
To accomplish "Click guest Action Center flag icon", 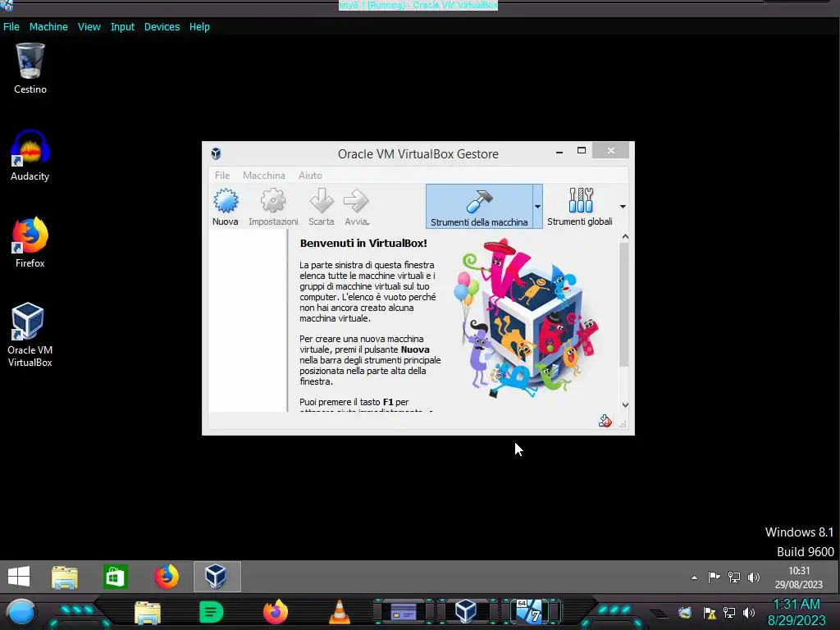I will click(x=714, y=577).
